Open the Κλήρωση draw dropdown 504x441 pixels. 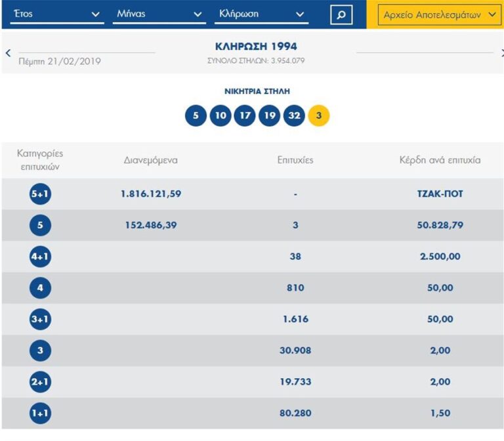coord(261,14)
